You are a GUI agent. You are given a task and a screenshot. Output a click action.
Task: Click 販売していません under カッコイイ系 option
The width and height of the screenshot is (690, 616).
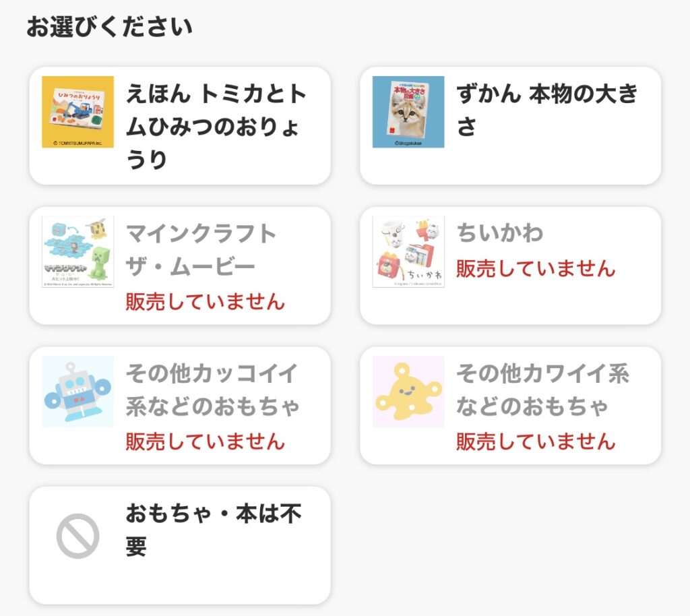205,441
